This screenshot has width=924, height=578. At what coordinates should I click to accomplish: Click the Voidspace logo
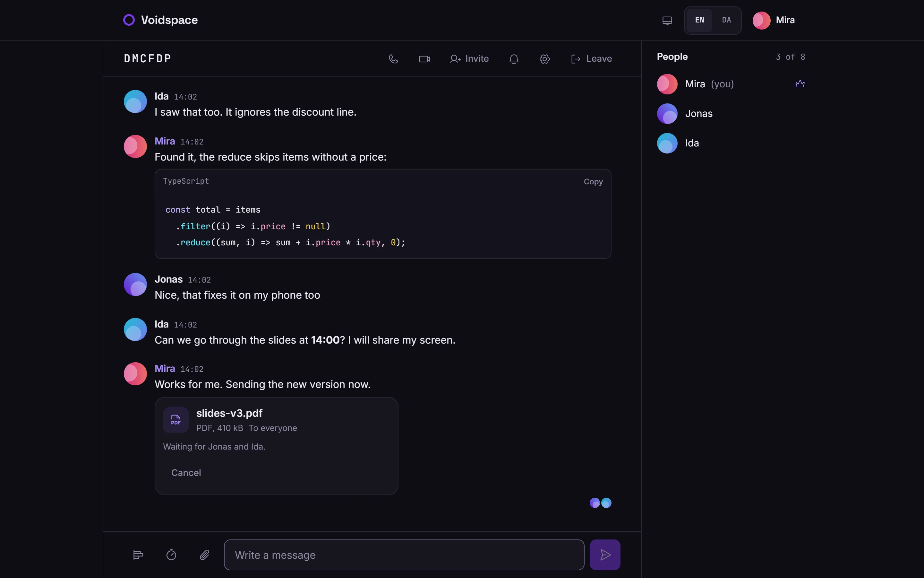point(160,20)
